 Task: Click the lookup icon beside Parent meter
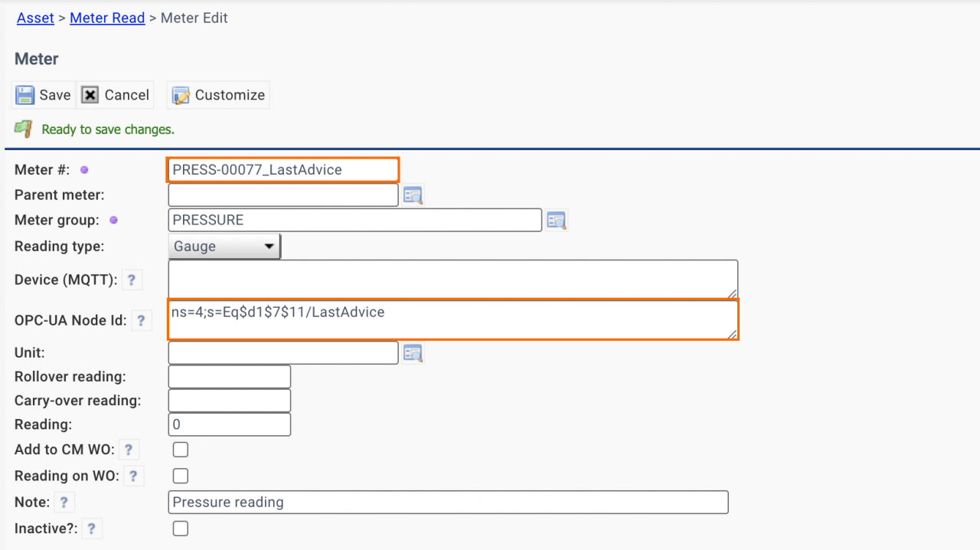tap(413, 195)
